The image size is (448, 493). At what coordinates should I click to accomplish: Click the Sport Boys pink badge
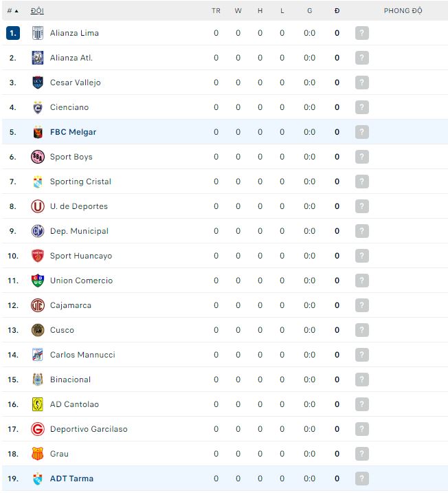38,157
